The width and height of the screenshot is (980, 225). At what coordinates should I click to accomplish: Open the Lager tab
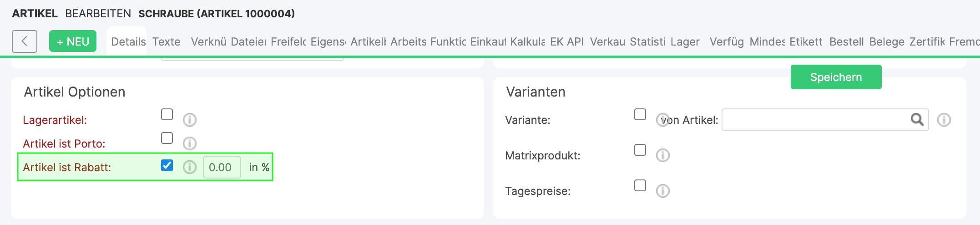point(685,42)
